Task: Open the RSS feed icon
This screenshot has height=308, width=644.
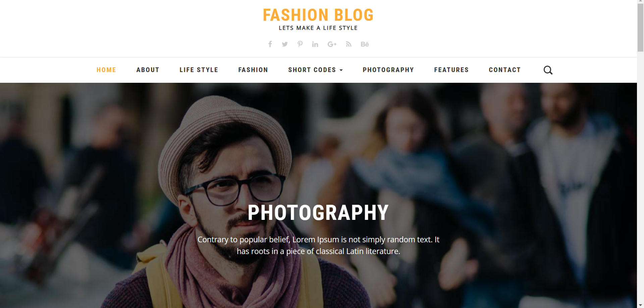Action: point(348,44)
